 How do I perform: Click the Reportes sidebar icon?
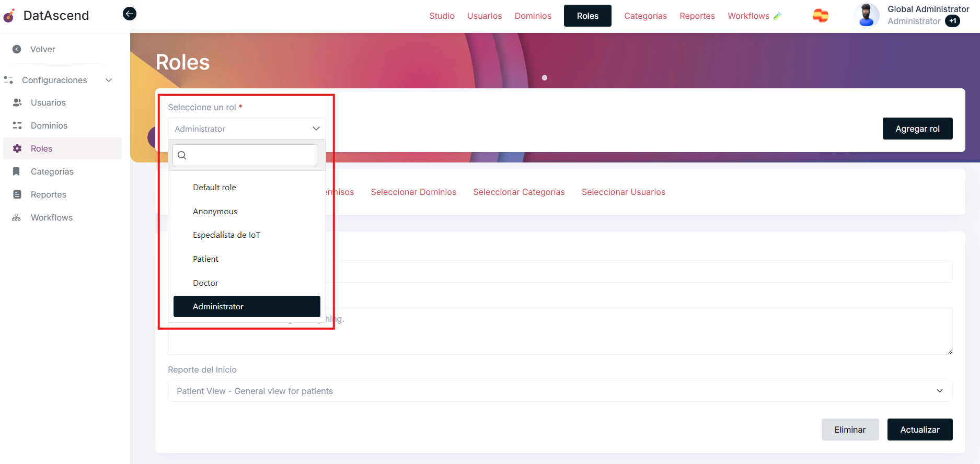click(17, 194)
